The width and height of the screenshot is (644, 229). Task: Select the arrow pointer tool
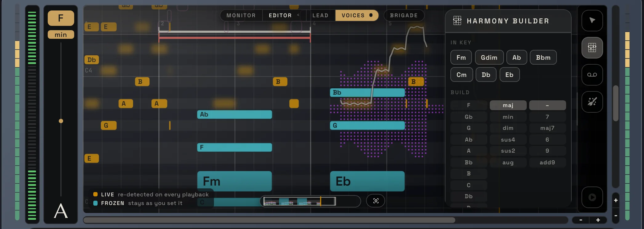pos(592,21)
